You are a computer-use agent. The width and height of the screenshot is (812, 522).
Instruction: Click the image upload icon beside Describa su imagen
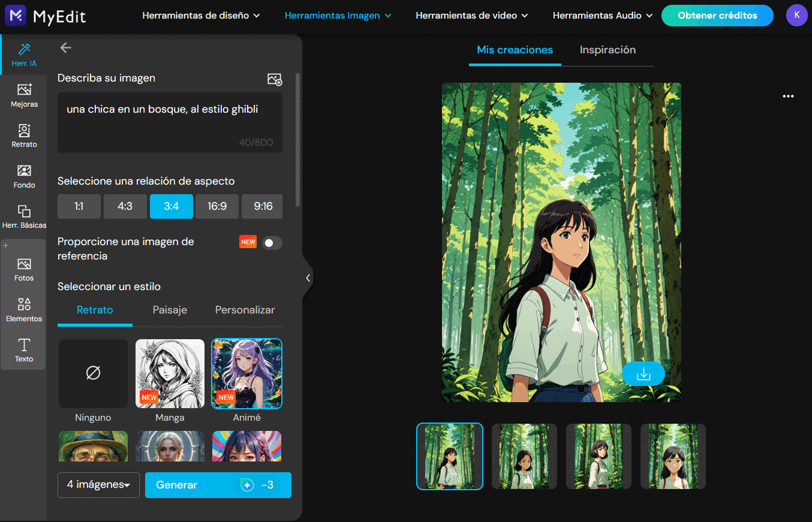[x=274, y=79]
